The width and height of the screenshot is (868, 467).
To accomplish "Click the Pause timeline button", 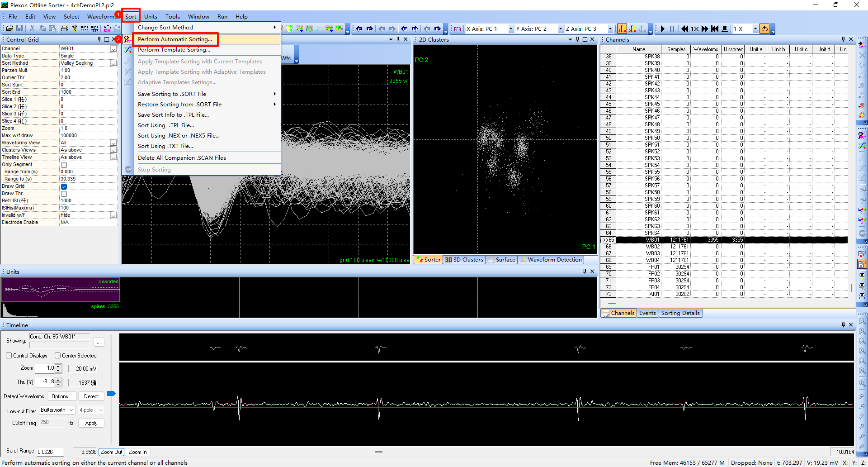I will tap(672, 29).
